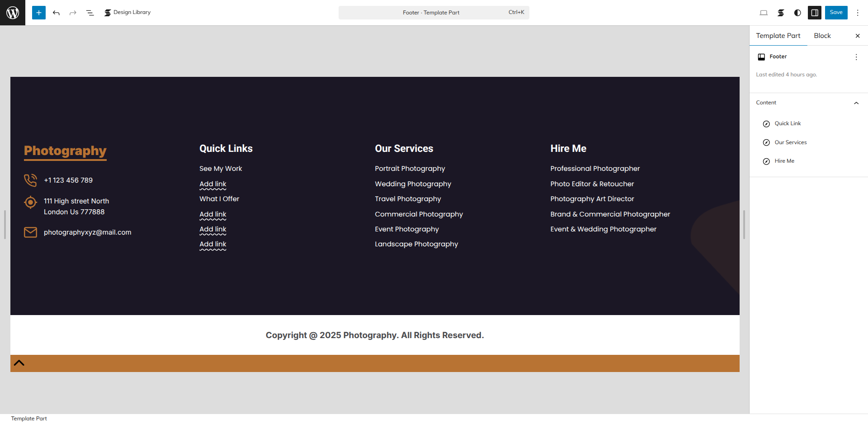
Task: Click the left canvas resize handle
Action: [5, 224]
